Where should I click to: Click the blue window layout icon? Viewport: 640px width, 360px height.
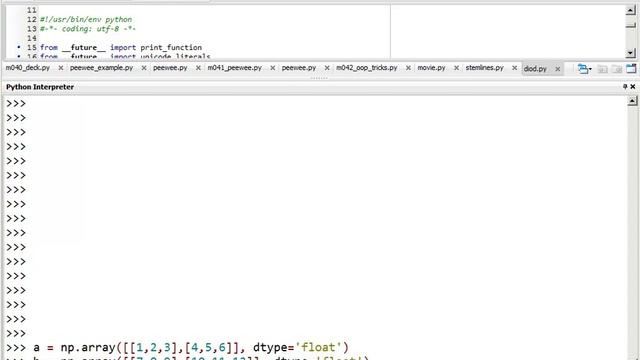tap(631, 69)
